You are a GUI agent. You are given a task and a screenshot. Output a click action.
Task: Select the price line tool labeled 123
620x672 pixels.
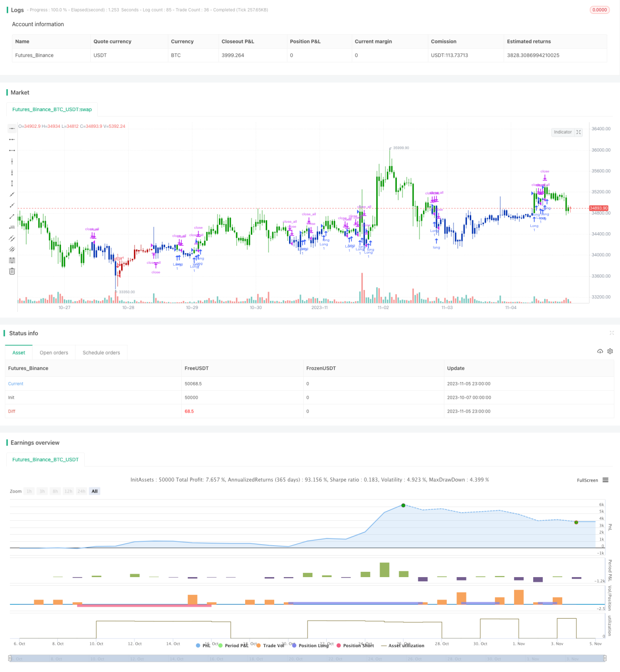12,227
